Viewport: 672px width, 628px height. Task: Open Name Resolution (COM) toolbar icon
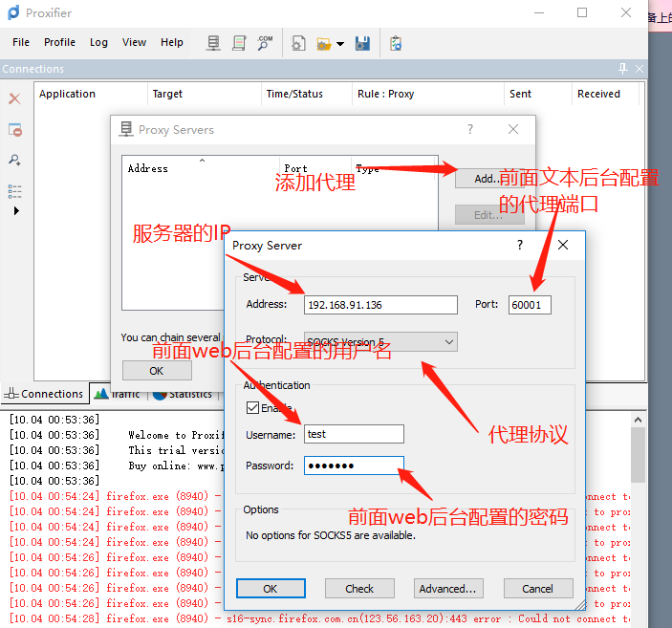[265, 43]
